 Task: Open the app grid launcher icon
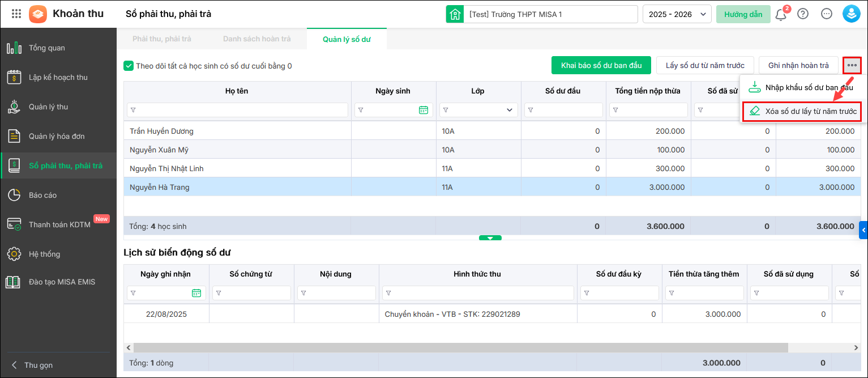16,14
